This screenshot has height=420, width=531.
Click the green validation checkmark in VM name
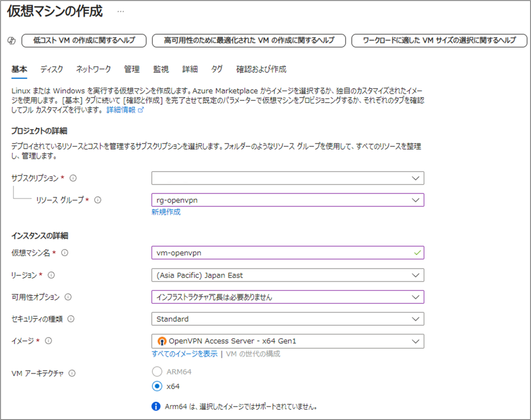417,253
